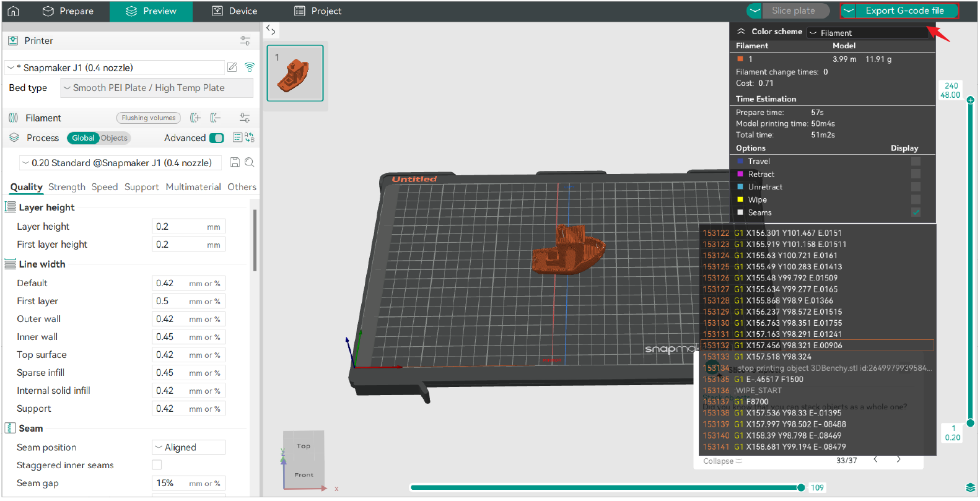Viewport: 980px width, 501px height.
Task: Switch to the Project tab
Action: [318, 11]
